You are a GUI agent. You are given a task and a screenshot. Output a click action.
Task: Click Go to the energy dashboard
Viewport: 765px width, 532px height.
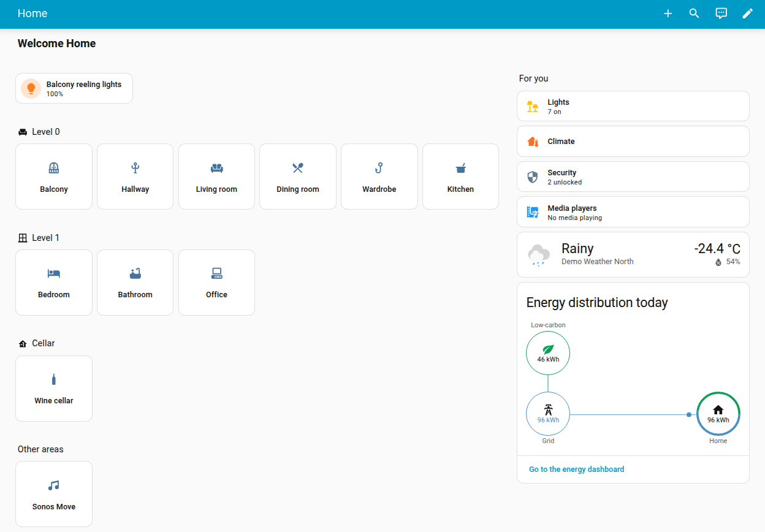[576, 469]
